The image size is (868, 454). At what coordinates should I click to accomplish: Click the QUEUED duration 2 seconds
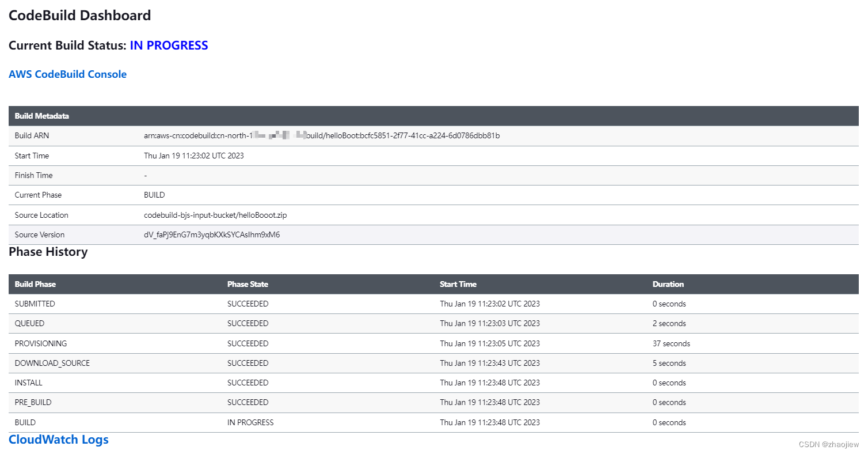click(x=669, y=323)
